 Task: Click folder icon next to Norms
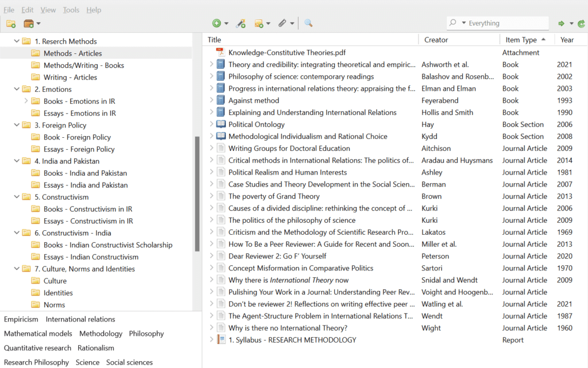pos(36,305)
